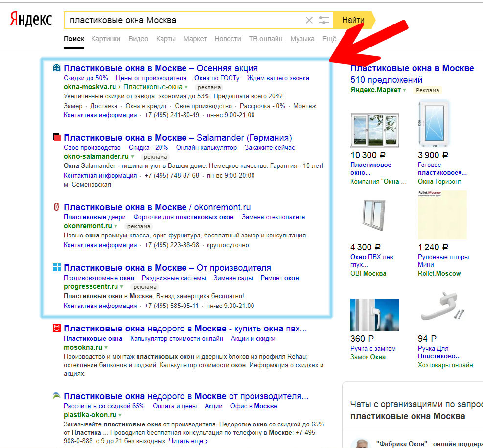Open the Скидки до 50% sitelink
483x448 pixels.
coord(86,78)
